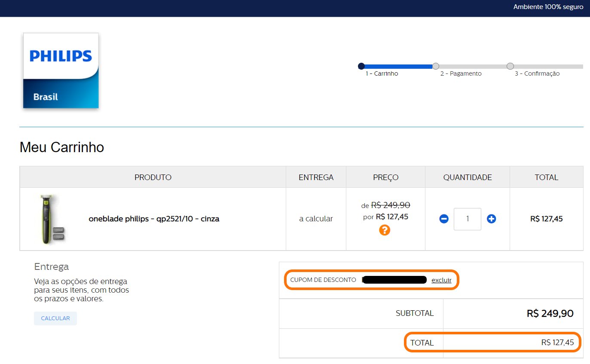Click the QUANTIDADE column header
This screenshot has height=364, width=590.
pos(468,177)
